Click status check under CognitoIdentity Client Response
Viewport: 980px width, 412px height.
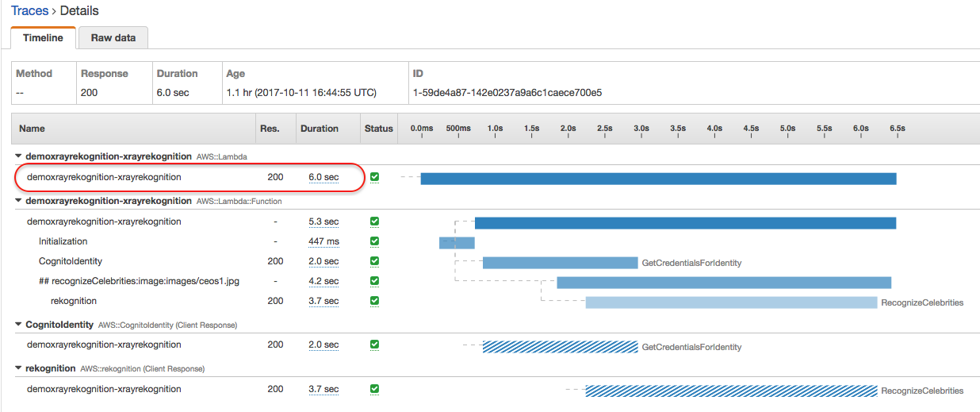374,345
